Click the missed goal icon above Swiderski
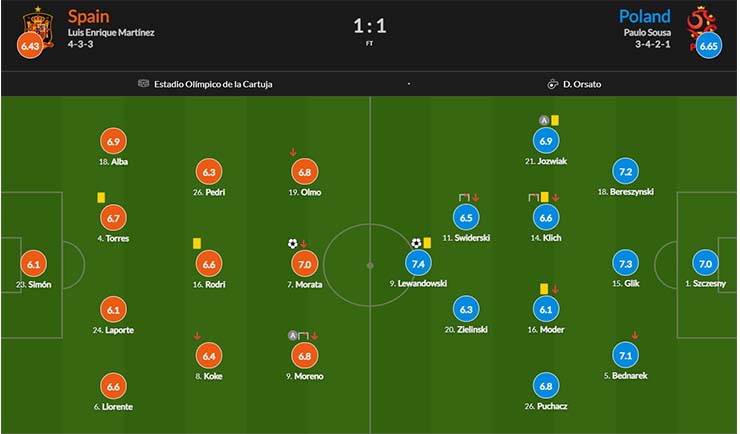The width and height of the screenshot is (740, 434). point(464,197)
